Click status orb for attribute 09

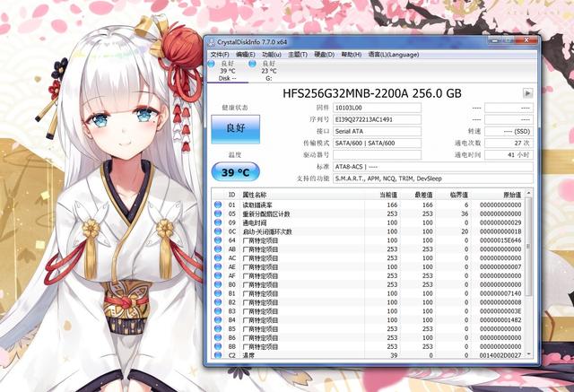tap(218, 222)
